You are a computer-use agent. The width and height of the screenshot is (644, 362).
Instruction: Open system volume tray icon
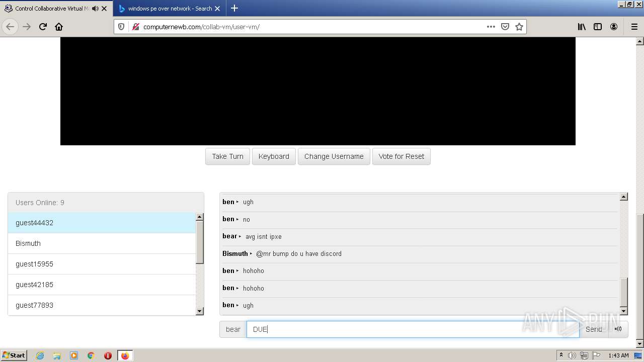(x=572, y=355)
